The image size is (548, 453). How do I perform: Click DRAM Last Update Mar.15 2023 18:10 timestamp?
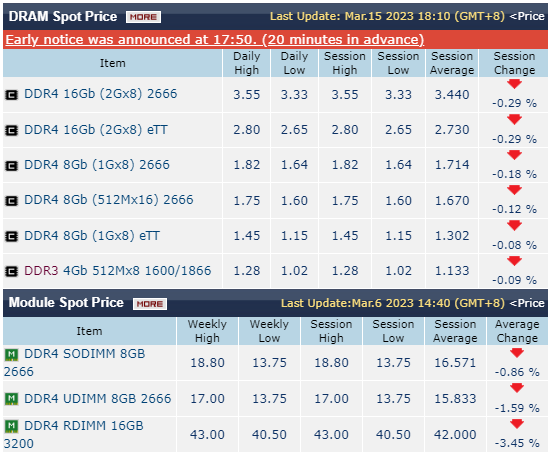[387, 16]
